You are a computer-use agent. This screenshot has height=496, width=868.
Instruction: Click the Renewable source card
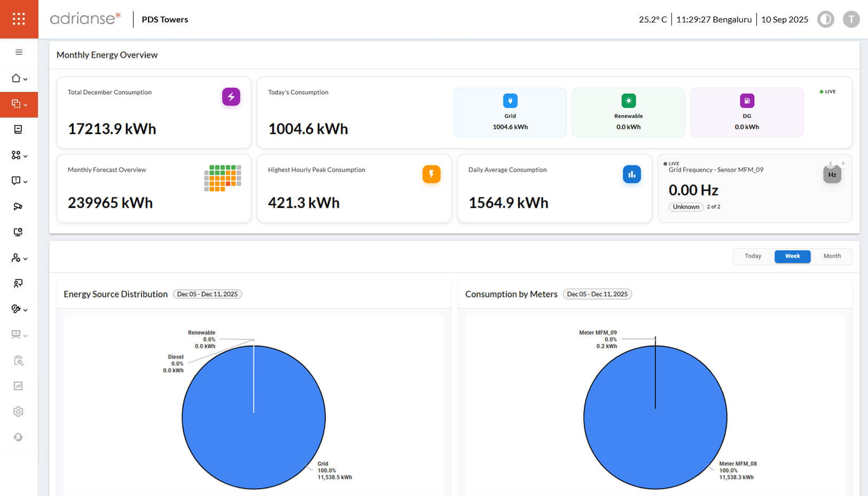628,113
